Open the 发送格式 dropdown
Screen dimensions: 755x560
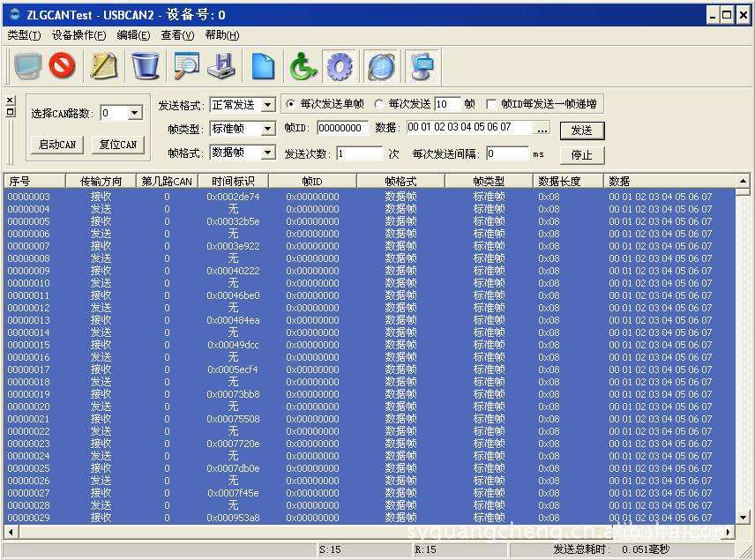(x=268, y=104)
